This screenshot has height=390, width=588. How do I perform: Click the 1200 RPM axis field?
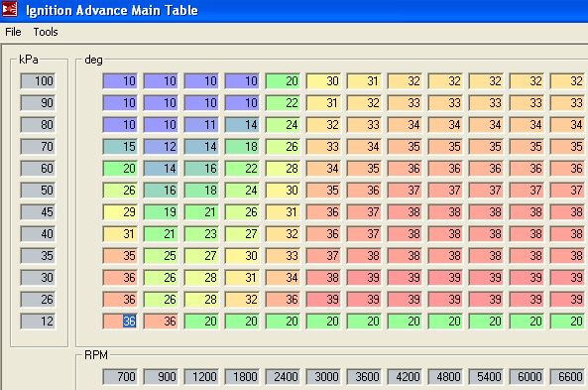click(201, 377)
